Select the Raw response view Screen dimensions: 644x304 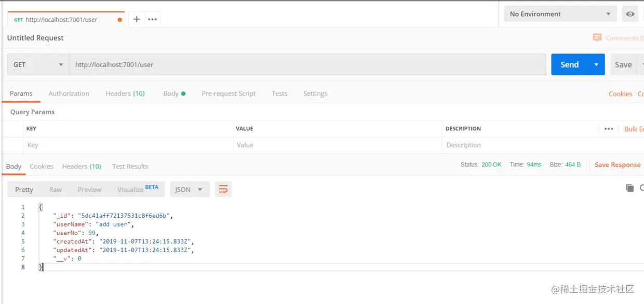click(56, 190)
